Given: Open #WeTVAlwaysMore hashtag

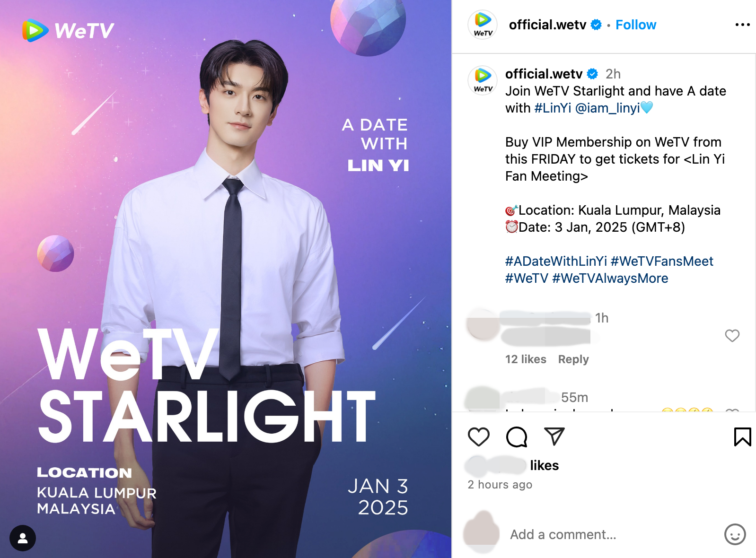Looking at the screenshot, I should pyautogui.click(x=610, y=279).
